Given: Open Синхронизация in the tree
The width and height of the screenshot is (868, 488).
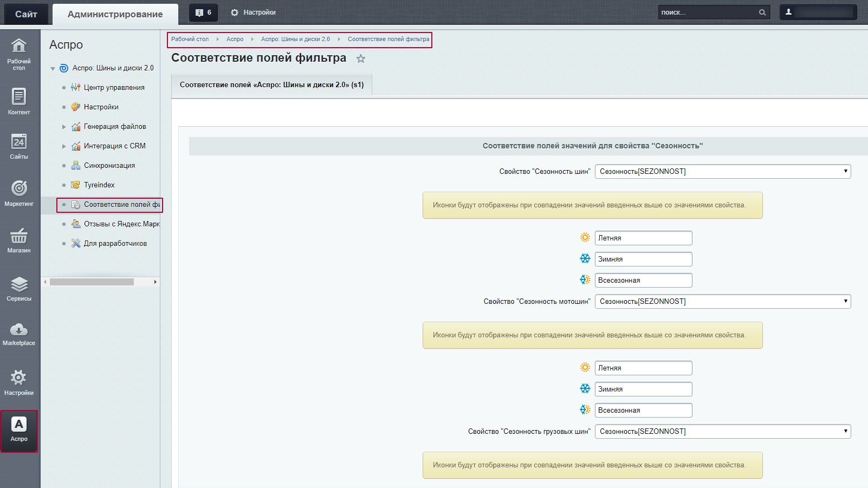Looking at the screenshot, I should [109, 165].
